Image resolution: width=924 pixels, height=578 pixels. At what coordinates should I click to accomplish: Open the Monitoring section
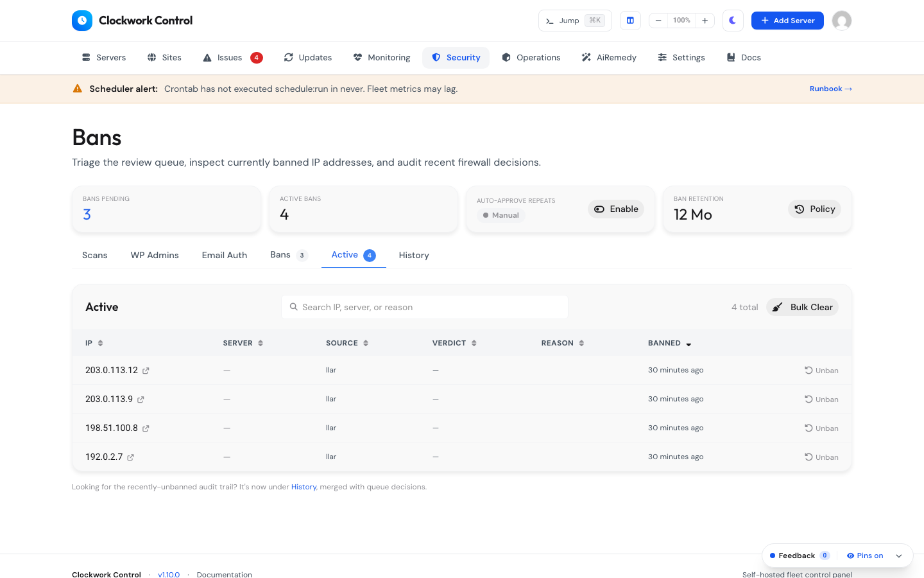pyautogui.click(x=382, y=58)
